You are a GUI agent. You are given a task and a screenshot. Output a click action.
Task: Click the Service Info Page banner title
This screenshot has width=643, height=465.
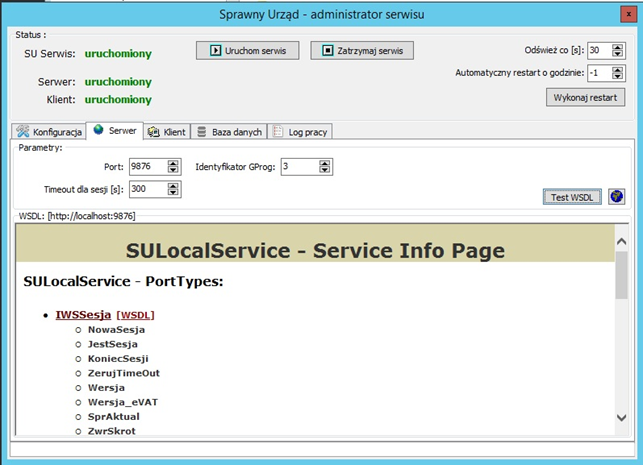(x=315, y=251)
